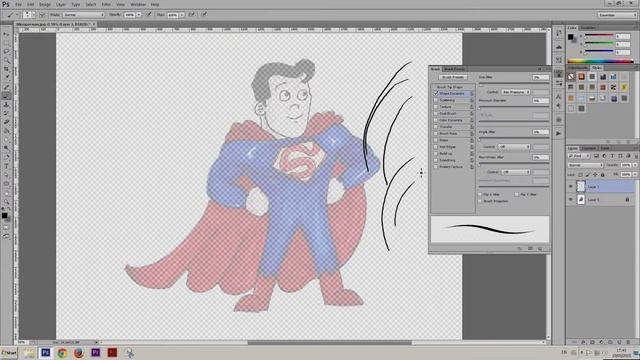Viewport: 640px width, 360px height.
Task: Enable the Color Dynamics checkbox
Action: (436, 120)
